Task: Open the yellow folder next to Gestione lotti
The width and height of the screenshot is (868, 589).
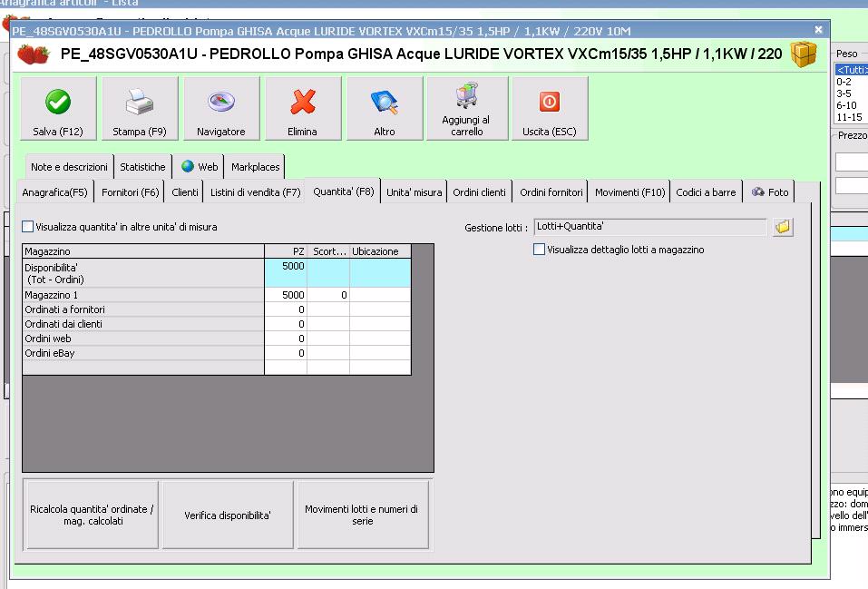Action: [783, 227]
